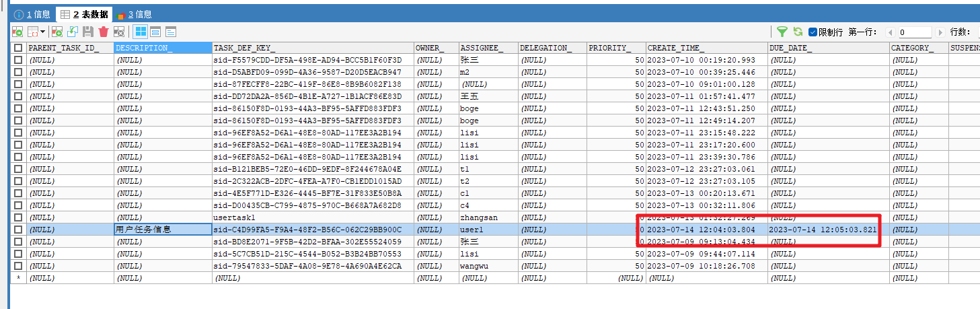
Task: Open the 1 信息 tab
Action: point(32,14)
